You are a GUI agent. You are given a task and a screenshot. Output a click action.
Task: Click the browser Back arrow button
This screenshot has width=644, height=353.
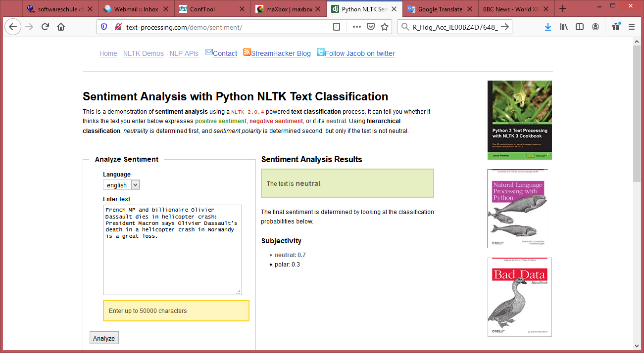[x=12, y=27]
